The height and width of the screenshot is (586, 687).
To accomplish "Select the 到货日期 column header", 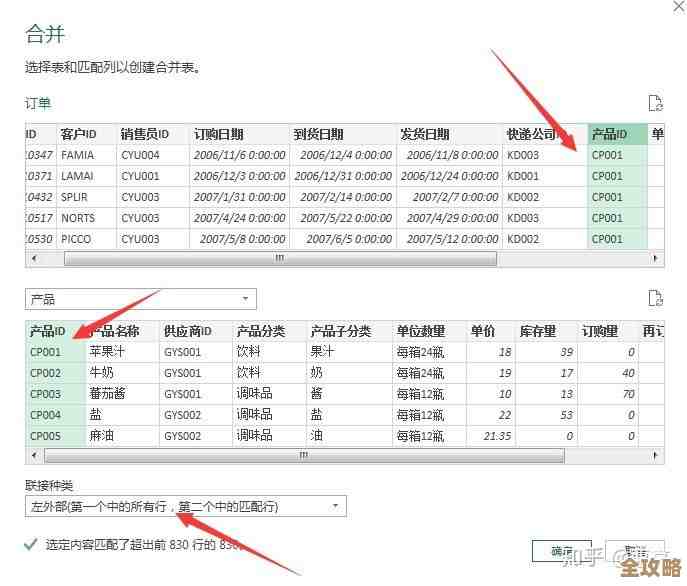I will coord(343,134).
